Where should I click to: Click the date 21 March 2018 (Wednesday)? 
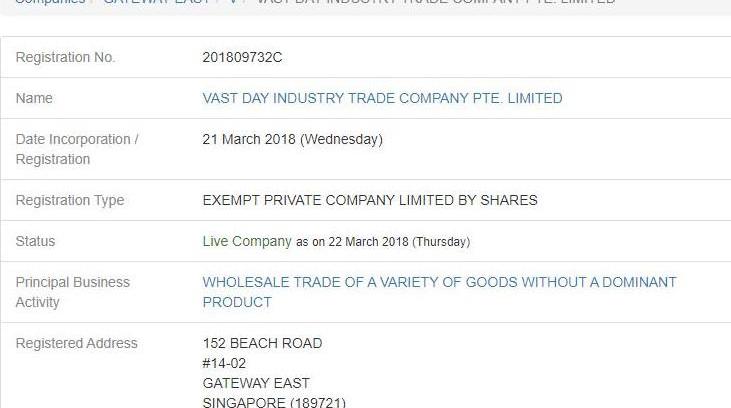(292, 139)
